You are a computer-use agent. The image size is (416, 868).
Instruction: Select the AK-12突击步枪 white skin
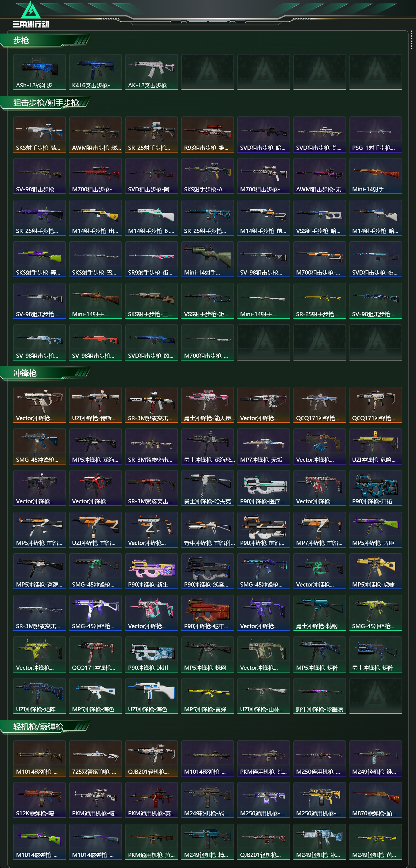pyautogui.click(x=152, y=72)
